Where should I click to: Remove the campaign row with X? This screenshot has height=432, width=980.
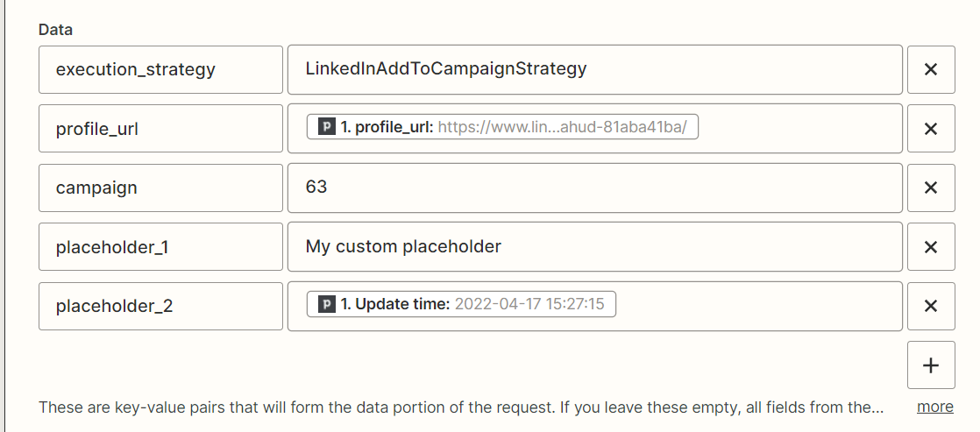click(x=931, y=188)
